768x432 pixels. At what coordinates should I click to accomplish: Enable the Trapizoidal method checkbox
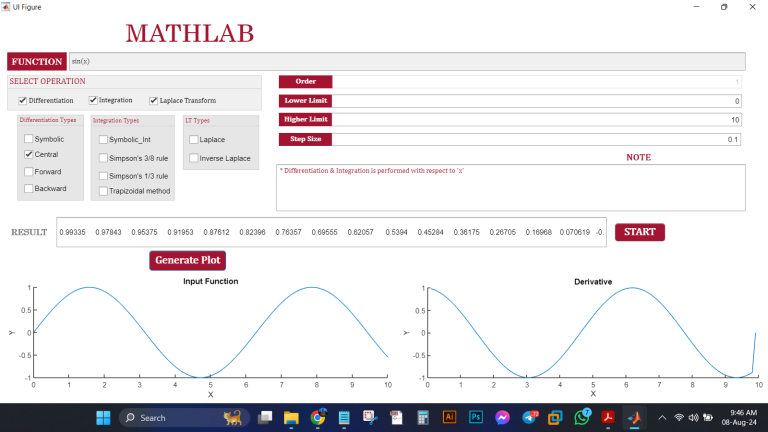[103, 191]
